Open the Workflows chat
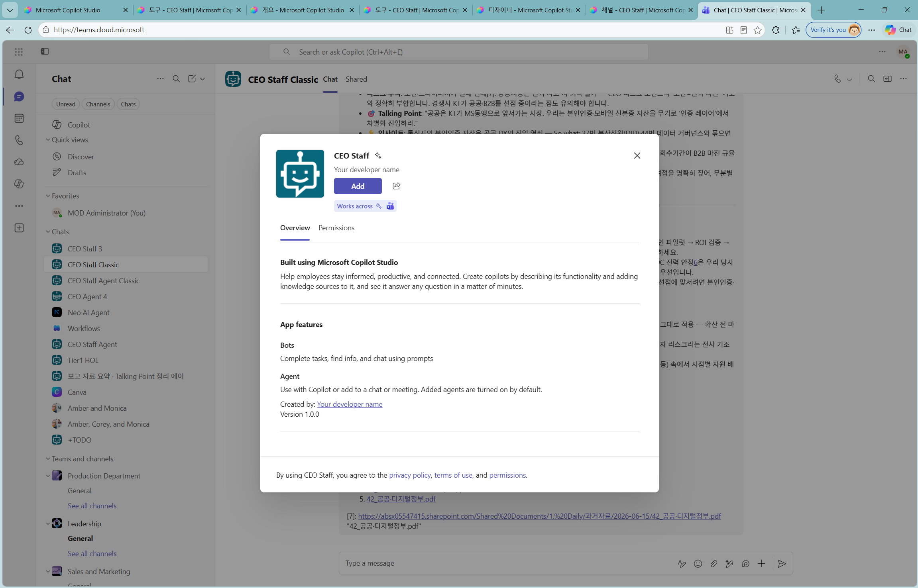Viewport: 918px width, 588px height. pos(126,329)
